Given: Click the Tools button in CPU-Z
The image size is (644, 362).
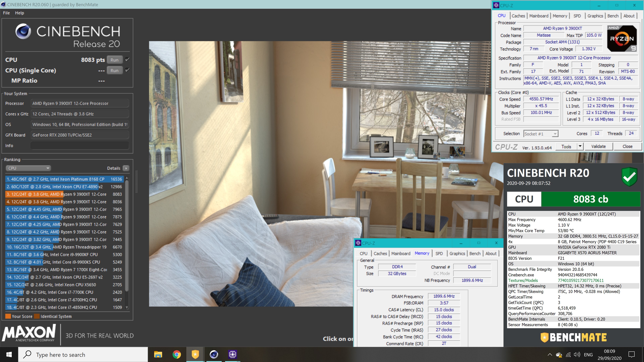Looking at the screenshot, I should (566, 146).
